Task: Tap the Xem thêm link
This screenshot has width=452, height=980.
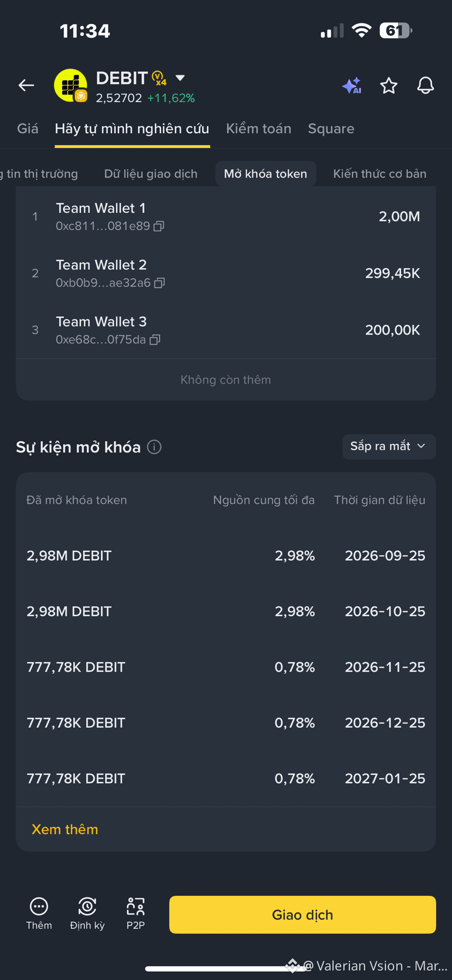Action: [x=65, y=829]
